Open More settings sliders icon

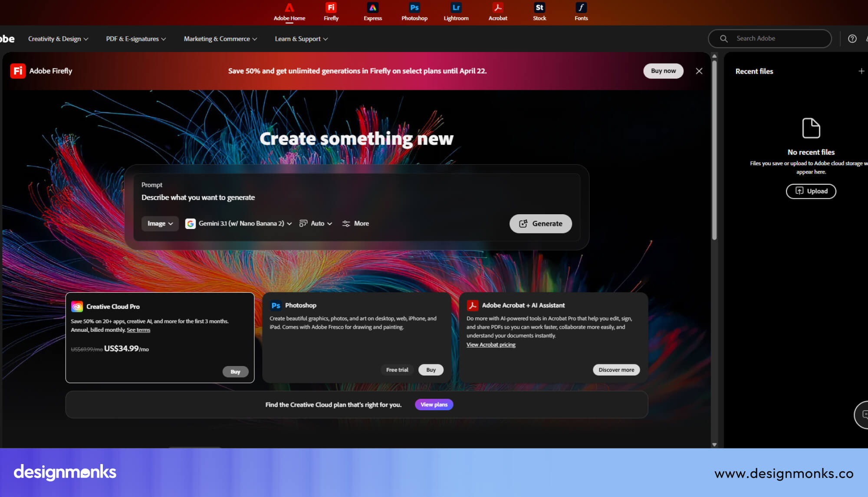pos(346,223)
